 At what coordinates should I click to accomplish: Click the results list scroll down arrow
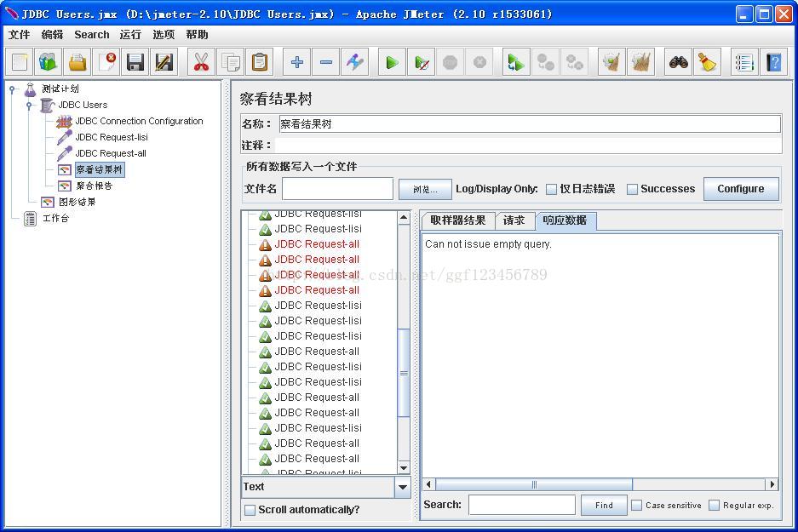coord(404,468)
